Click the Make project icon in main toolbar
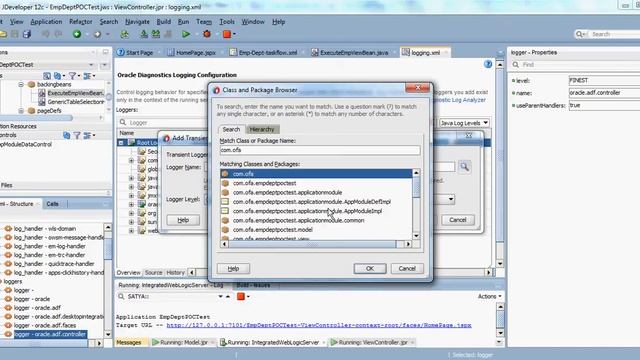 click(144, 34)
